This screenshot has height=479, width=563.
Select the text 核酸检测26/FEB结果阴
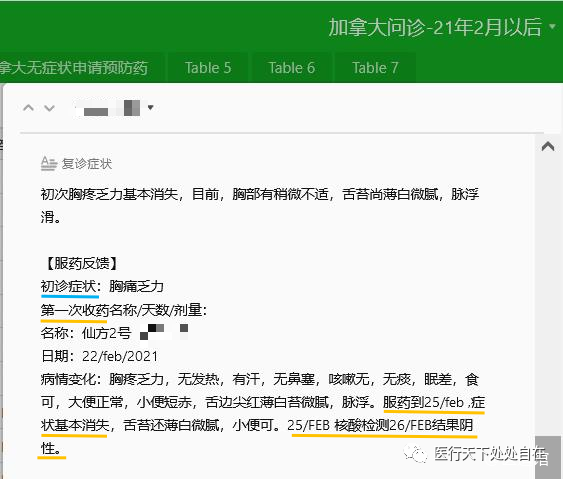404,425
